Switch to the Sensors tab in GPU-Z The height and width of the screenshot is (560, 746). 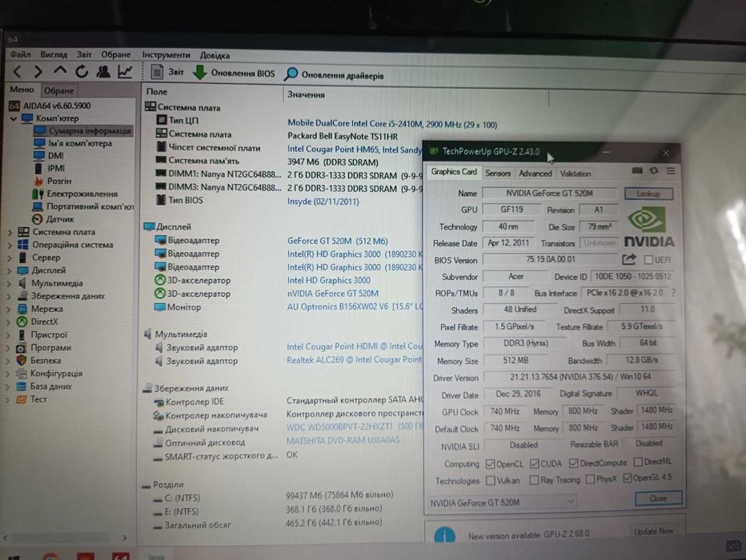pos(498,174)
